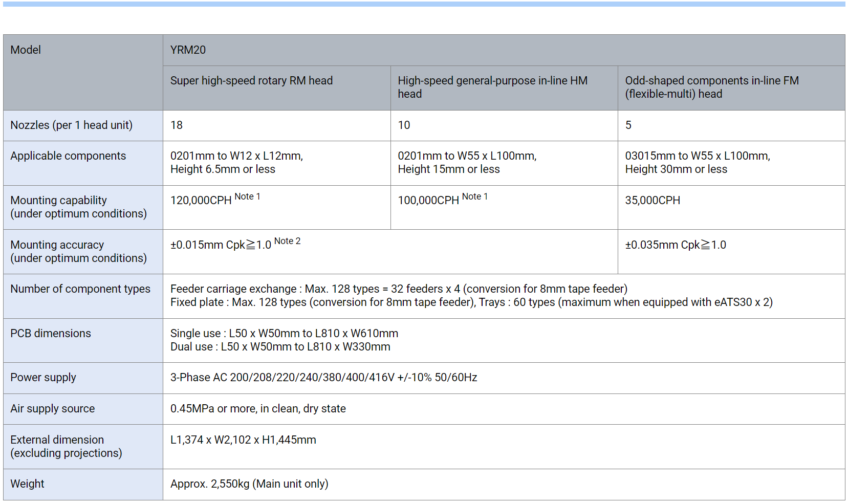
Task: Select the 'Weight' row label
Action: click(83, 485)
